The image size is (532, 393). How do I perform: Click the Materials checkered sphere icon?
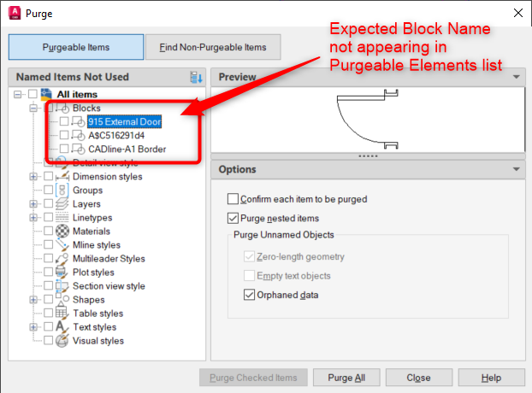point(62,232)
